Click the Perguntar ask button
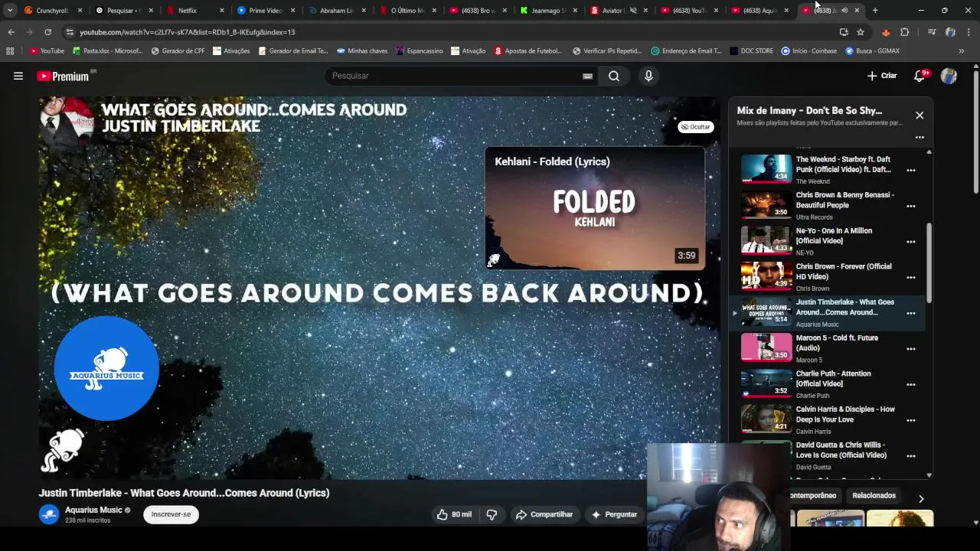Screen dimensions: 980x551 [x=614, y=514]
